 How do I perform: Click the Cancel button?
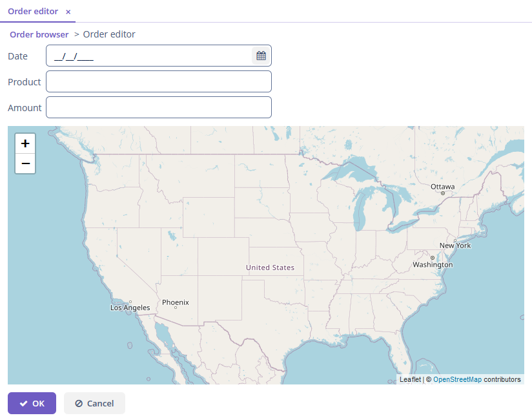click(x=94, y=403)
